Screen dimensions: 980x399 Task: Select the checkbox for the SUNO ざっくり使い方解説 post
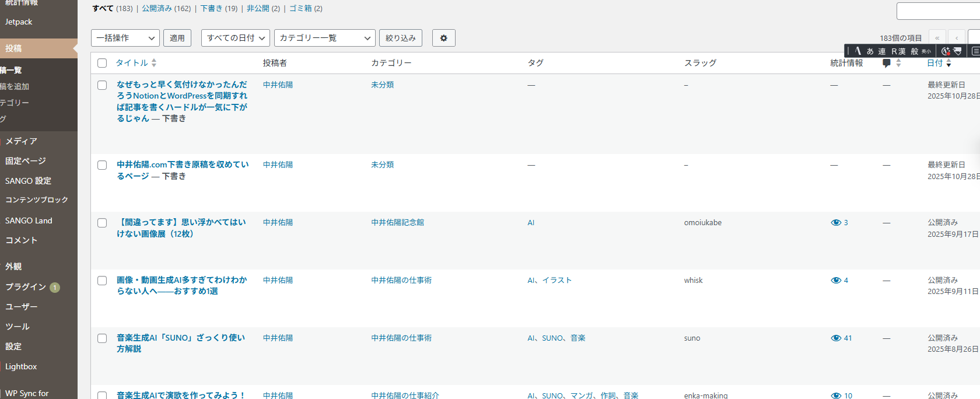[102, 338]
